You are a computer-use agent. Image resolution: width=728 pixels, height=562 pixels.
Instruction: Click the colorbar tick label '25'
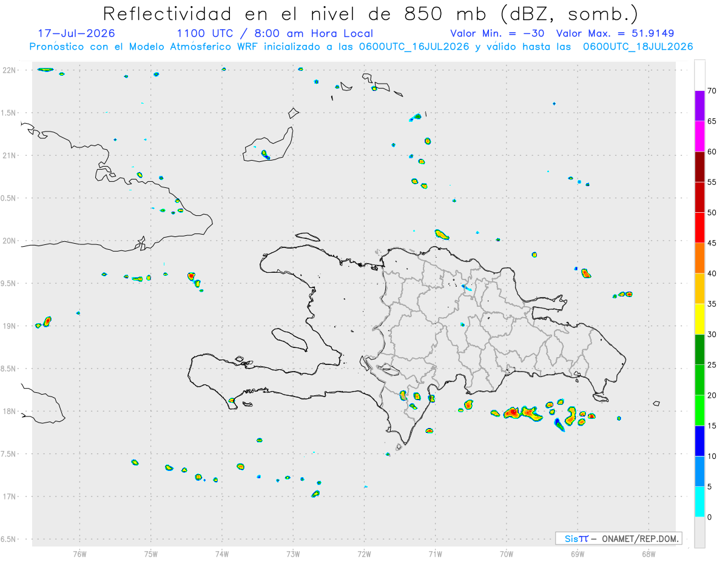[x=712, y=365]
